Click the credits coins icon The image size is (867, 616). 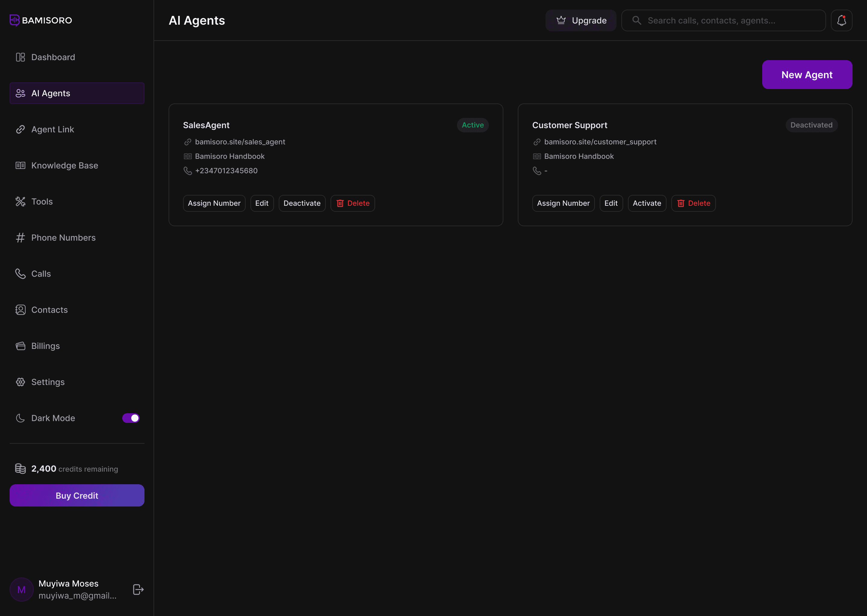click(20, 468)
